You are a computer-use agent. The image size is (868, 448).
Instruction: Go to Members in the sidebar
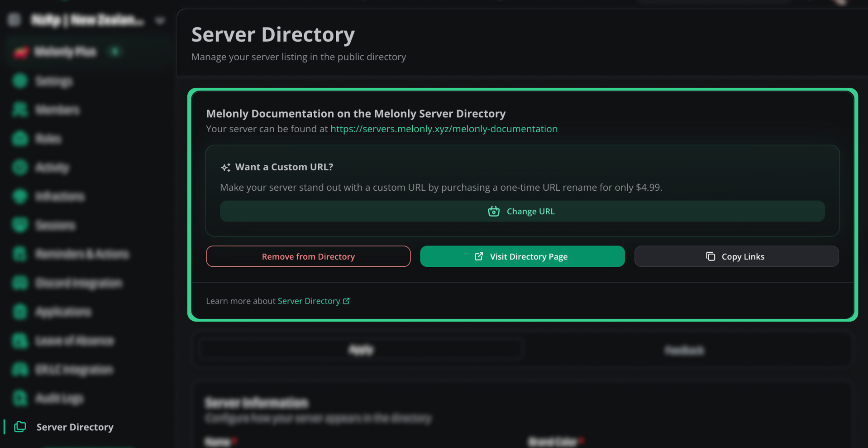click(57, 110)
